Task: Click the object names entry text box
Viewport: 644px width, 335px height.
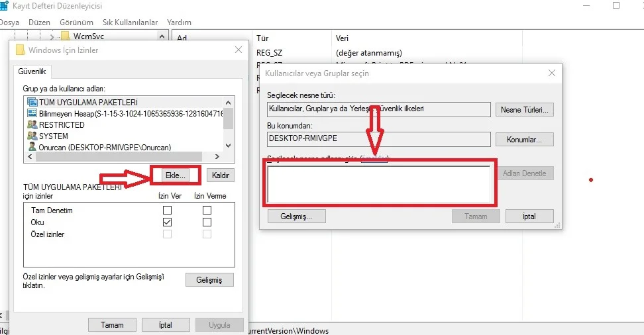Action: click(x=379, y=185)
